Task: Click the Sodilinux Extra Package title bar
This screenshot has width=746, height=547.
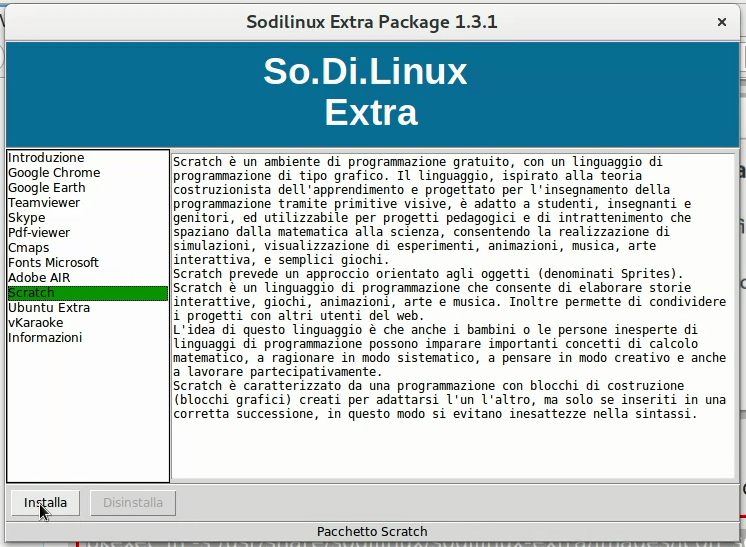Action: 372,22
